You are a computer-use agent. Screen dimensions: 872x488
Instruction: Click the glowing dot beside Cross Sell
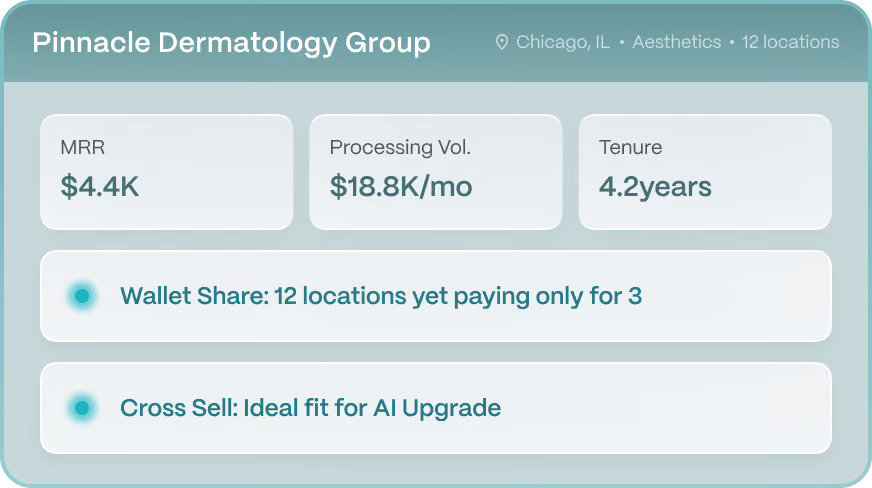coord(82,408)
